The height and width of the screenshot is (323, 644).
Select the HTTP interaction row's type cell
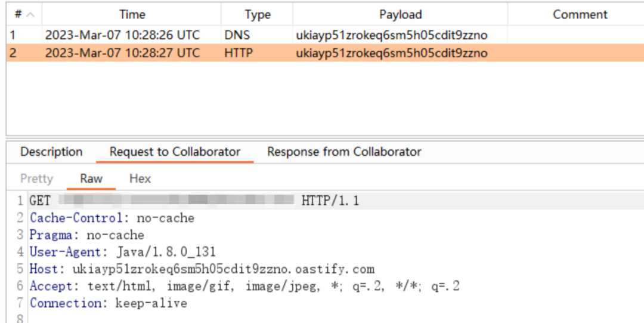[x=257, y=53]
